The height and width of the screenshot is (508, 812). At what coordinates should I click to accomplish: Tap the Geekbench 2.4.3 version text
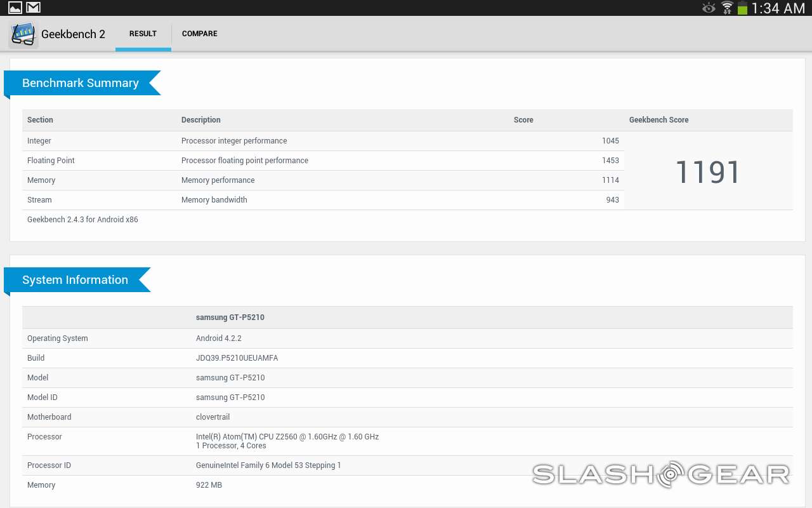pyautogui.click(x=82, y=220)
